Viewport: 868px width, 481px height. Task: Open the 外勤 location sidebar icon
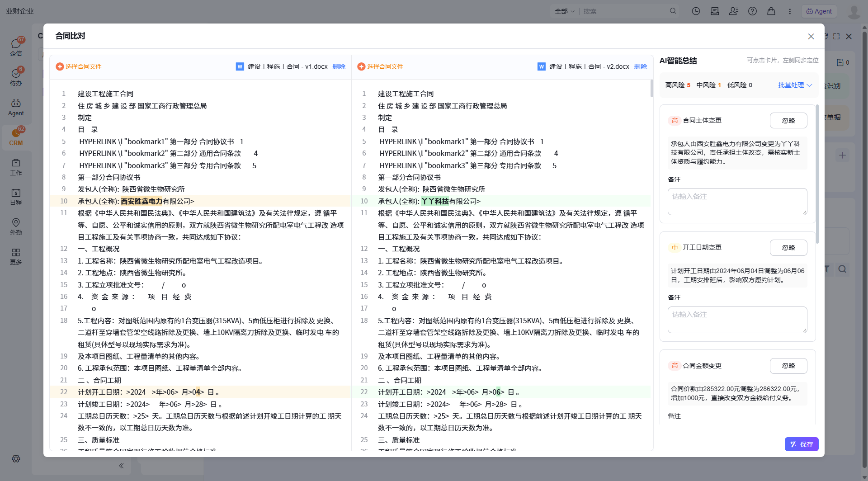click(x=16, y=226)
